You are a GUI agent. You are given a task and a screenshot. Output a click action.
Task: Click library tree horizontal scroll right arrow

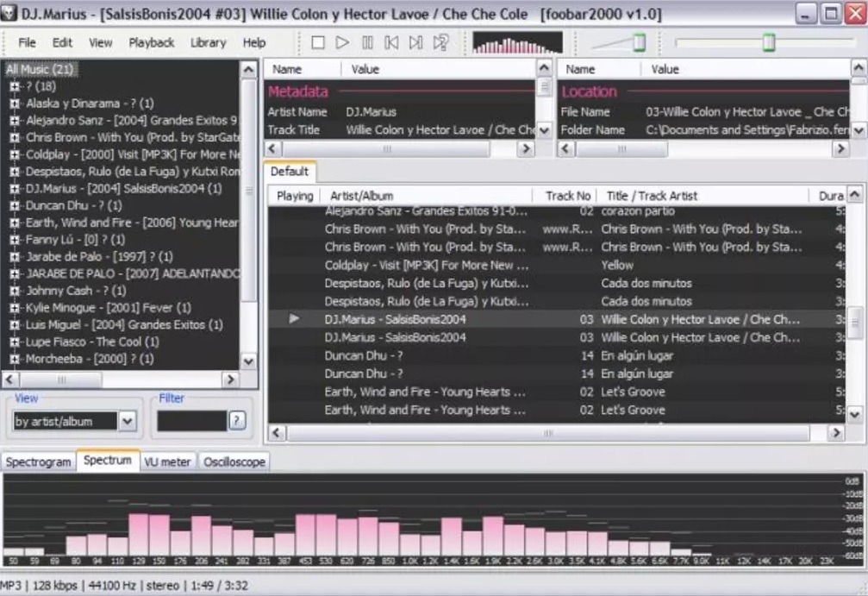(231, 380)
